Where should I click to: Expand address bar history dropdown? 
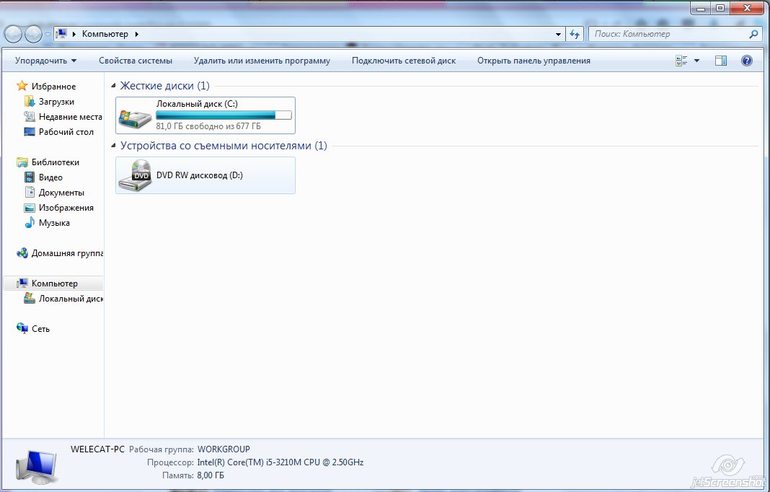(558, 34)
